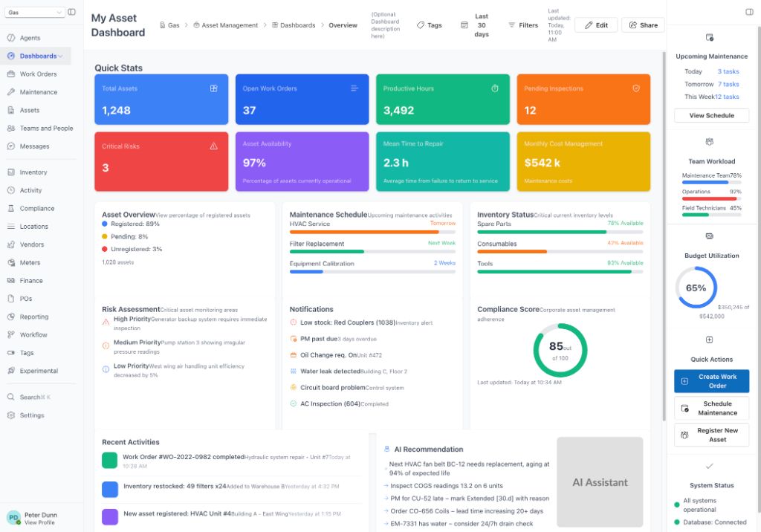
Task: Click the Workflow icon in the sidebar
Action: 13,334
